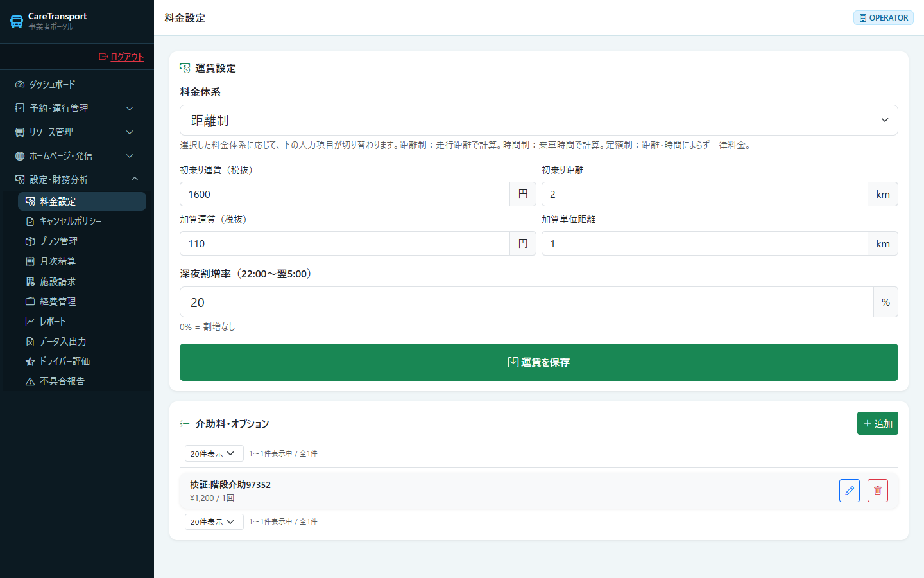The width and height of the screenshot is (924, 578).
Task: Focus the 加算運賃 field showing 110
Action: (x=345, y=243)
